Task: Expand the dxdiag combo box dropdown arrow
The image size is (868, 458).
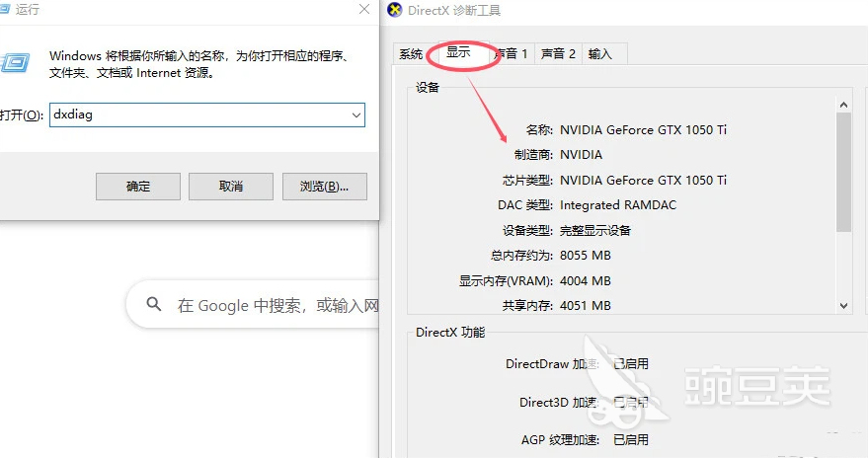Action: click(355, 115)
